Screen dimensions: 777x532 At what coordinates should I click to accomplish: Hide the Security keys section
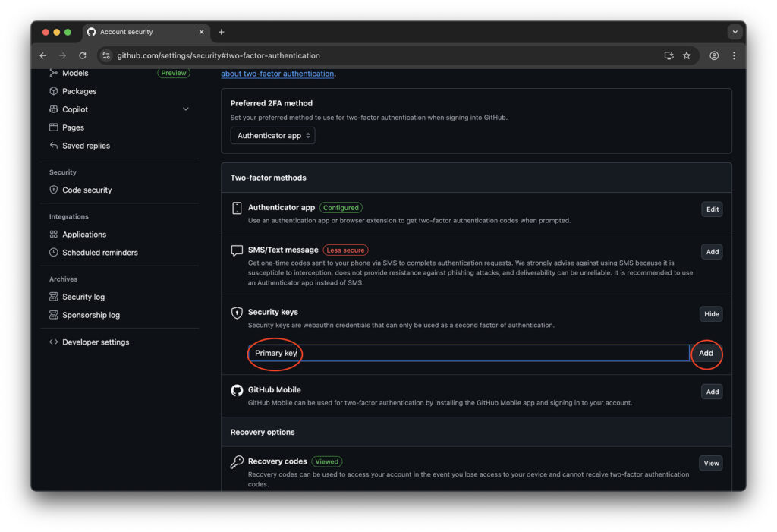click(711, 314)
